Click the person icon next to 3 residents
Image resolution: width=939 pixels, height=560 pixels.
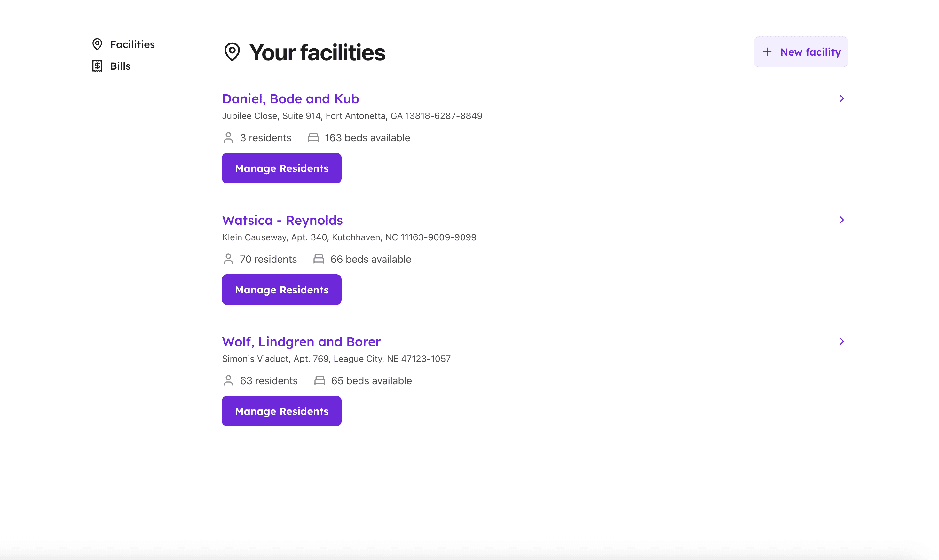228,138
